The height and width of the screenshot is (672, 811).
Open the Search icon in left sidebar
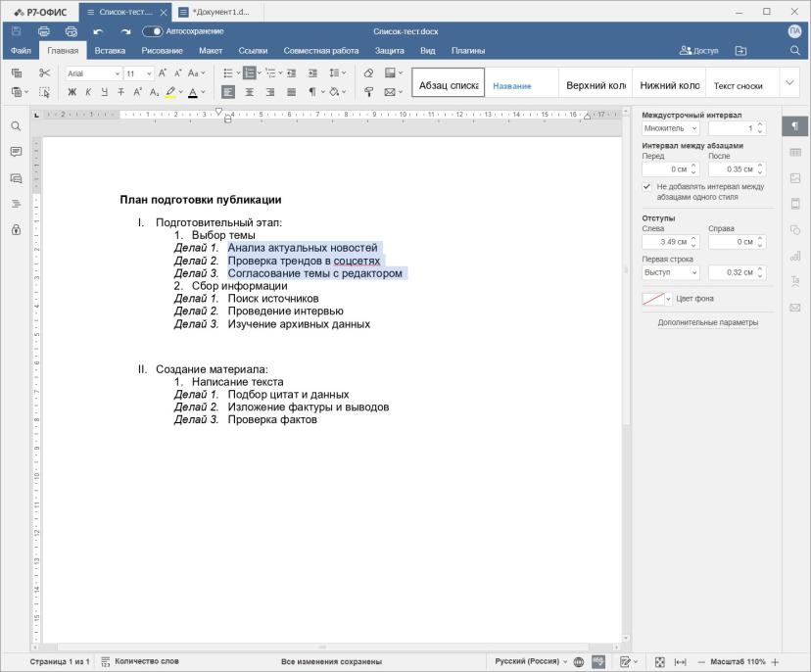16,126
